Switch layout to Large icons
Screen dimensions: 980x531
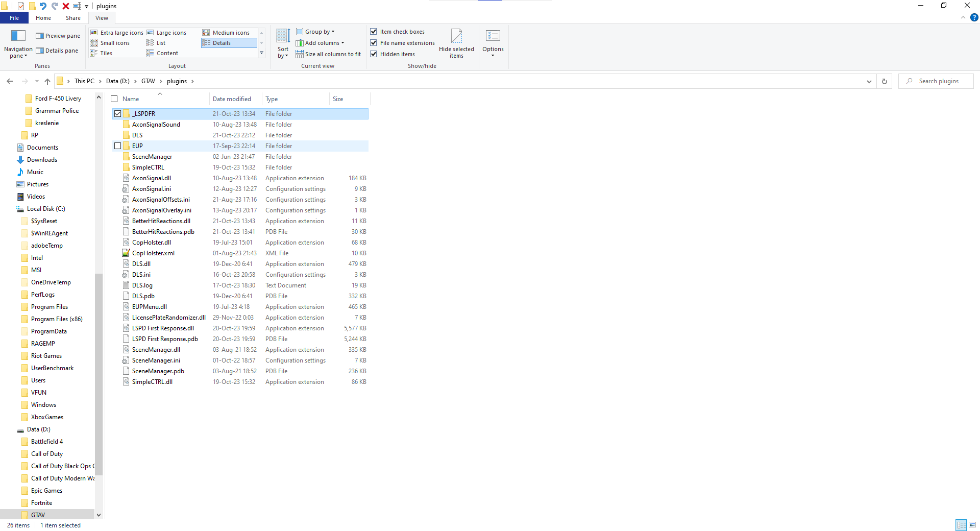pyautogui.click(x=166, y=33)
